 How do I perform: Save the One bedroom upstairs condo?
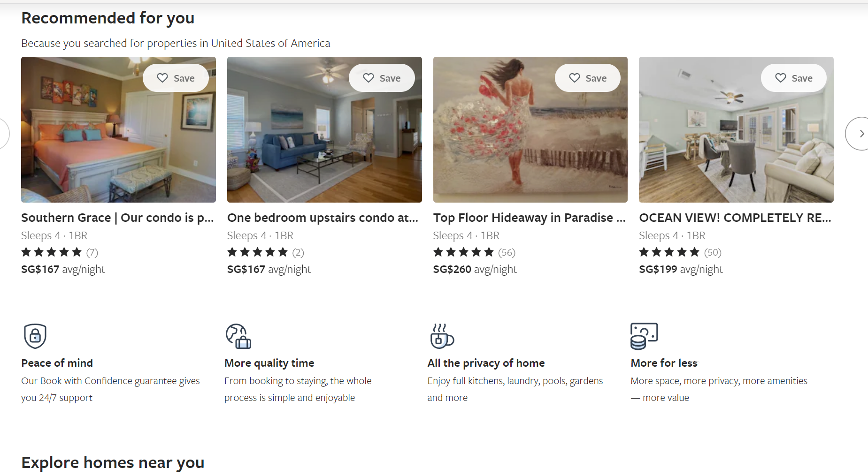[382, 78]
